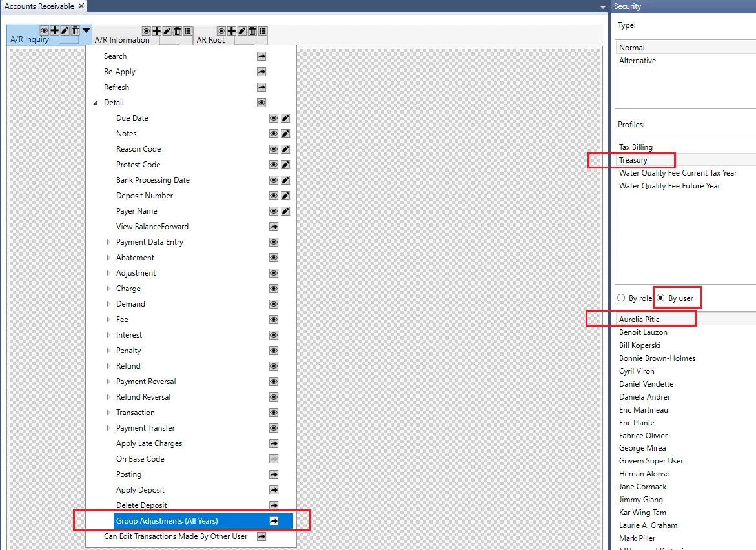Viewport: 756px width, 550px height.
Task: Choose user Benoit Lauzon from the list
Action: point(643,332)
